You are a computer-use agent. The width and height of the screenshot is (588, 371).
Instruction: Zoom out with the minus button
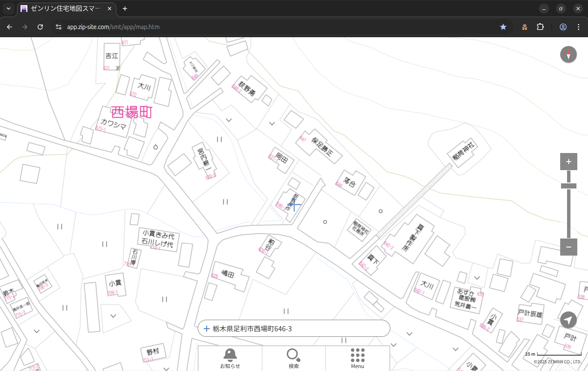pos(568,247)
